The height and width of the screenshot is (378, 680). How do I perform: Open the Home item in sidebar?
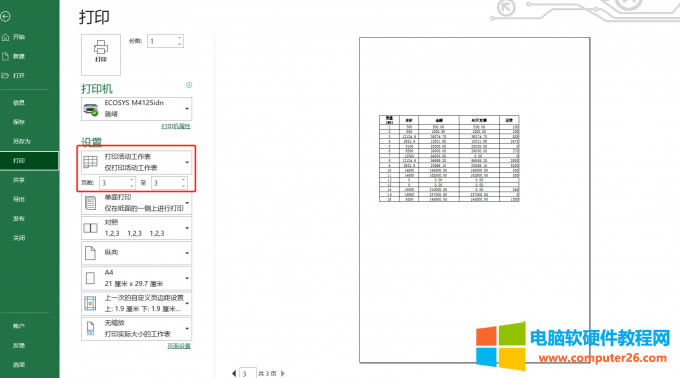click(x=14, y=37)
